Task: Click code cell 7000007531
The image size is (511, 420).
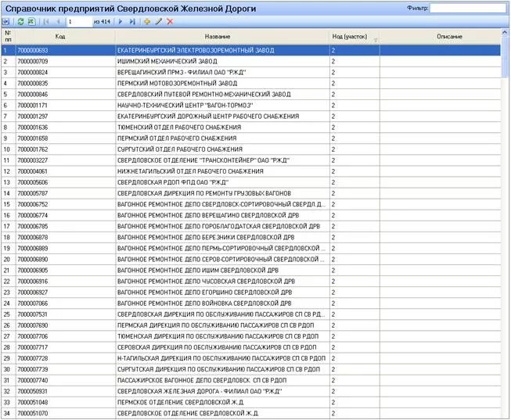Action: pos(66,314)
